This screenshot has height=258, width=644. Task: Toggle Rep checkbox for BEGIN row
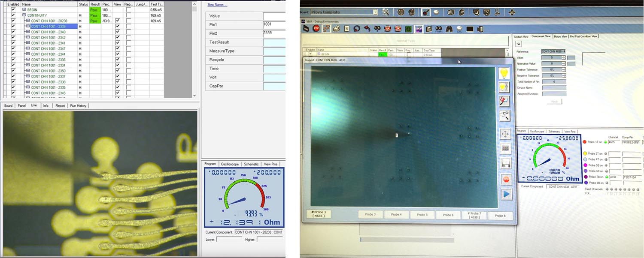(x=129, y=9)
